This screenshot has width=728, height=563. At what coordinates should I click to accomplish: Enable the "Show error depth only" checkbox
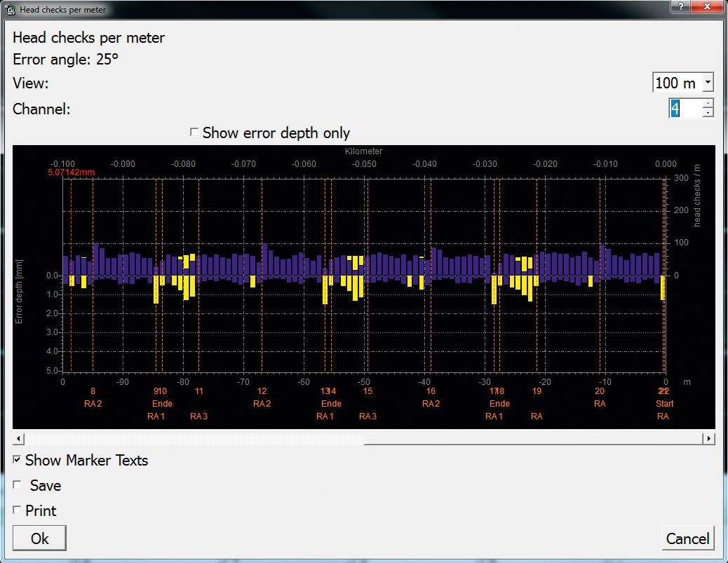[194, 132]
